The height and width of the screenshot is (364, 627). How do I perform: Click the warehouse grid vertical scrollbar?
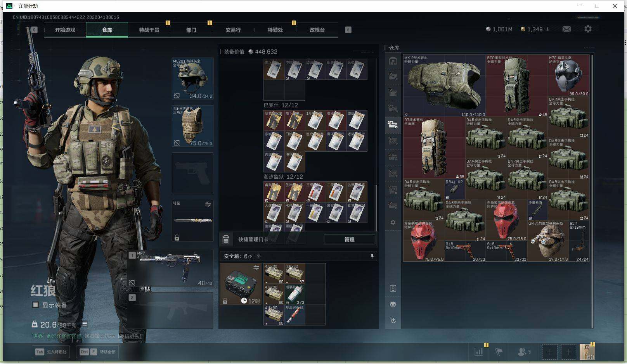[x=592, y=191]
